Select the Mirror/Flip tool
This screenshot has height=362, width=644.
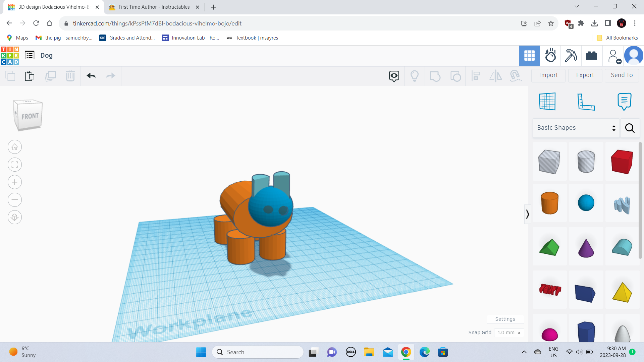click(495, 76)
